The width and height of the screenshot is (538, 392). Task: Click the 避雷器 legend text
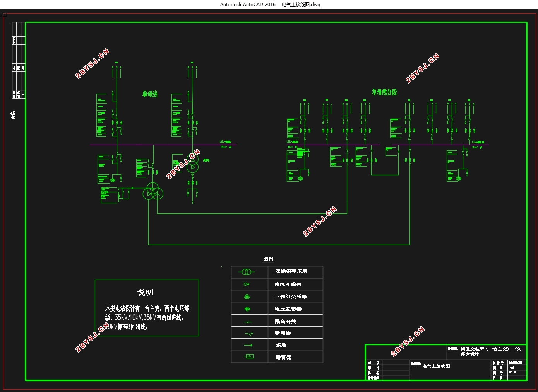coord(283,357)
